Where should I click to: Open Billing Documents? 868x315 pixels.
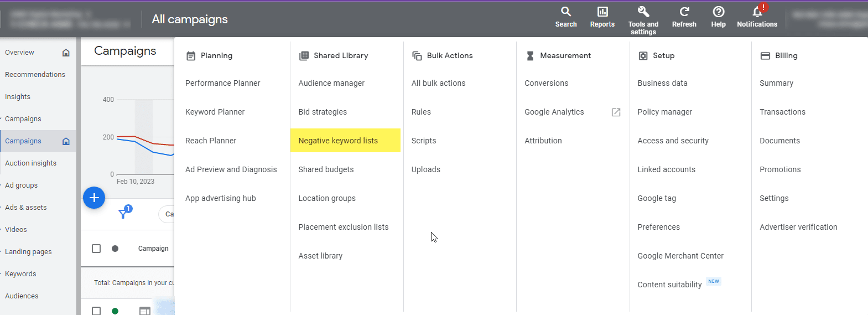pyautogui.click(x=779, y=141)
